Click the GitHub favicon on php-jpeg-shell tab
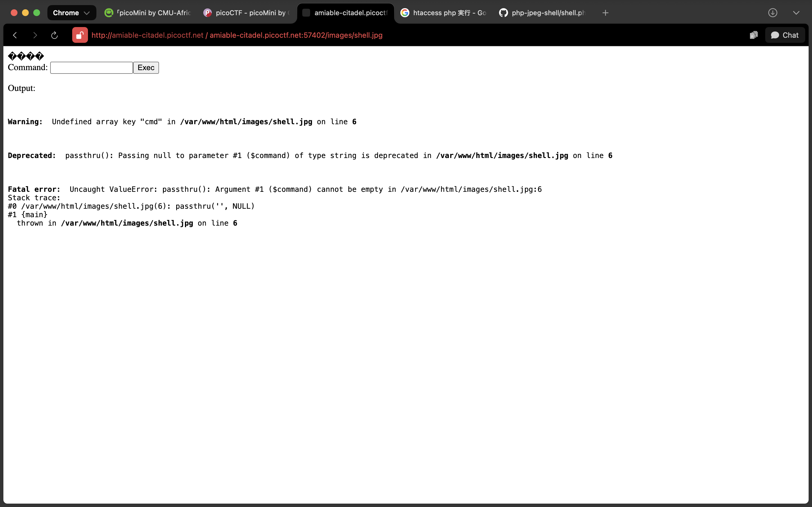Image resolution: width=812 pixels, height=507 pixels. (503, 13)
